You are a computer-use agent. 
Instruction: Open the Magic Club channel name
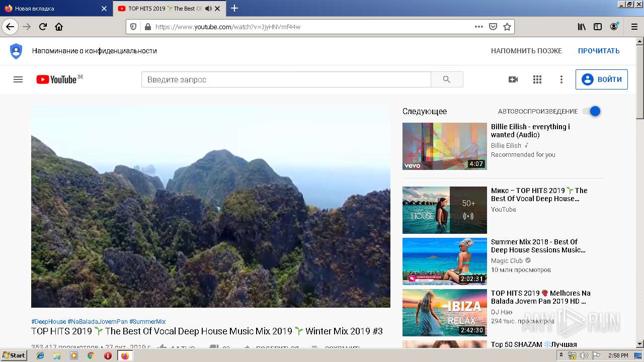tap(507, 261)
